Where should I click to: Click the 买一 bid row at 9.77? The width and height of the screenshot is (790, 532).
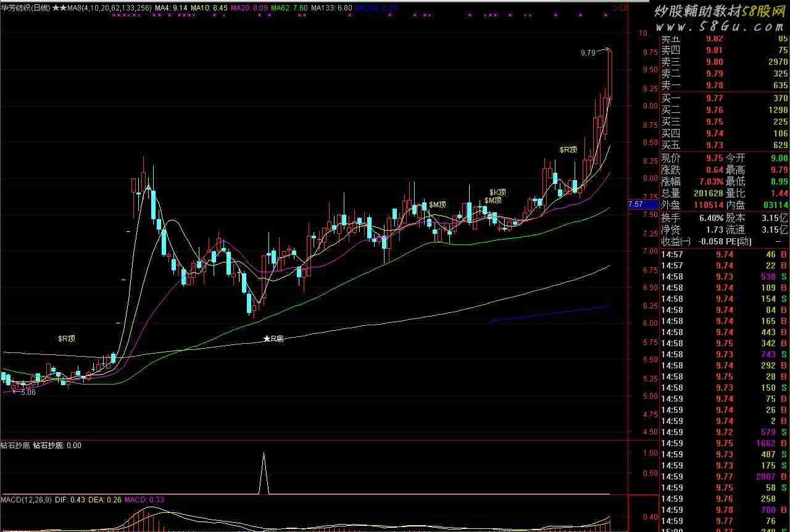pos(723,98)
